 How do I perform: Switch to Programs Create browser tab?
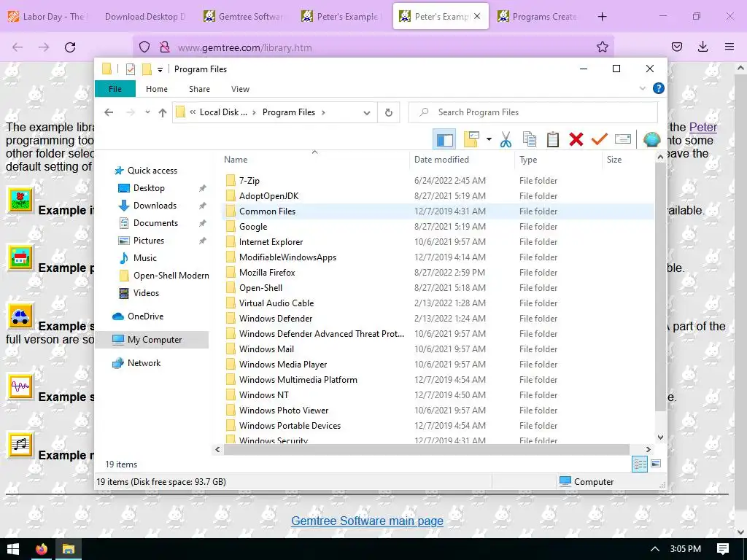(538, 17)
